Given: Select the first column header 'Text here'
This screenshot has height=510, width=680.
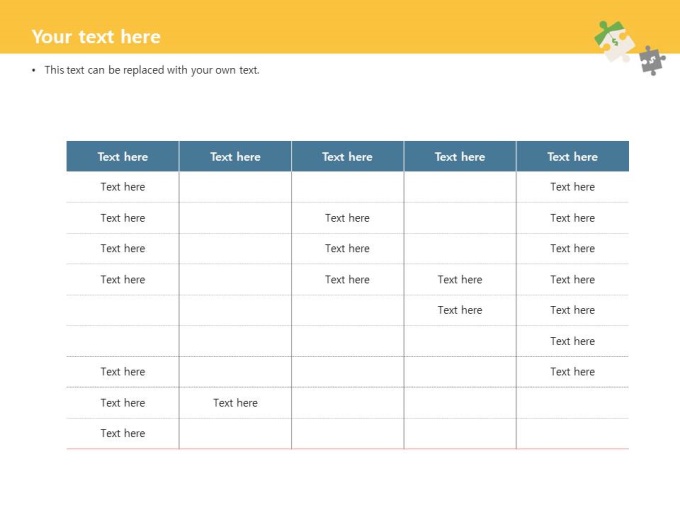Looking at the screenshot, I should [x=123, y=157].
